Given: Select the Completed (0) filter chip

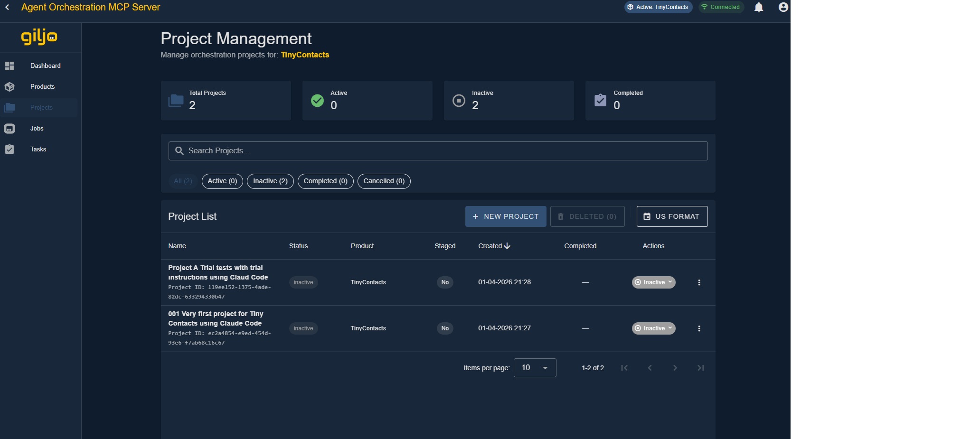Looking at the screenshot, I should click(x=325, y=181).
